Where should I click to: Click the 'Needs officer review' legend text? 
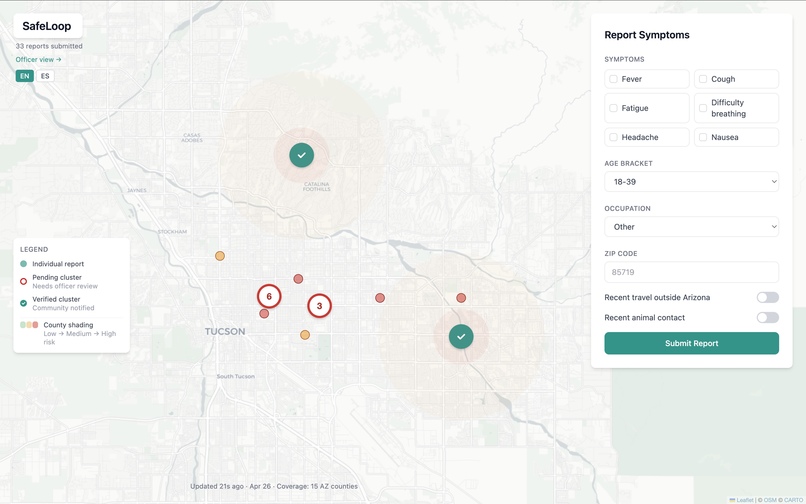coord(65,286)
